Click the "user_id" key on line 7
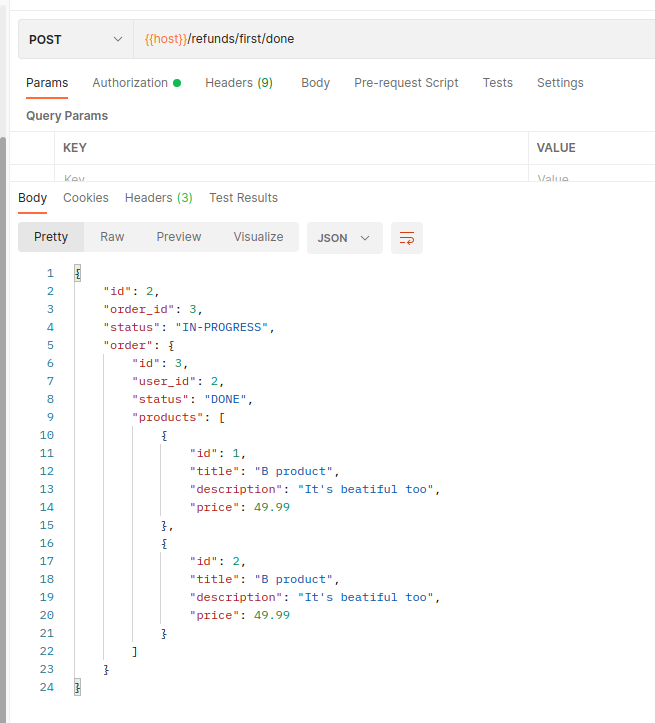655x723 pixels. 164,381
